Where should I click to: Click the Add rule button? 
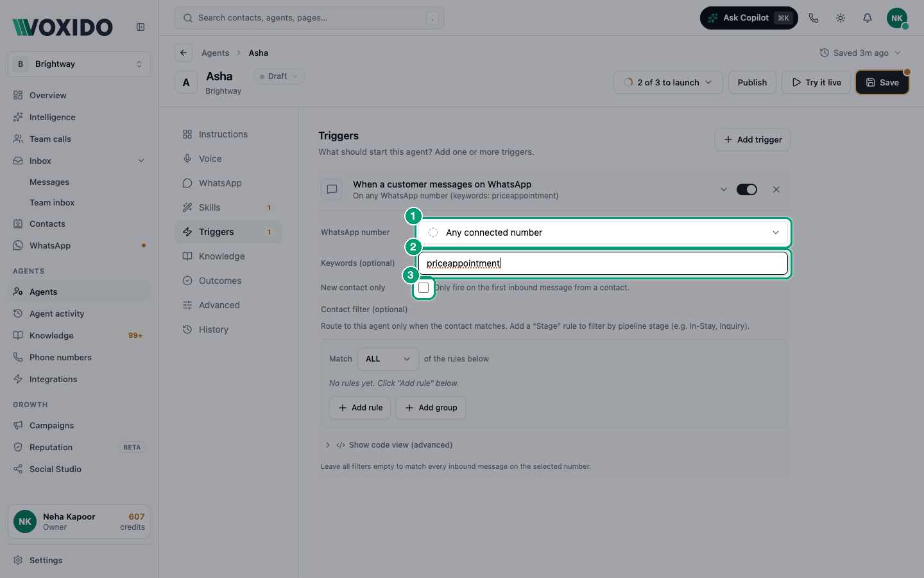360,408
